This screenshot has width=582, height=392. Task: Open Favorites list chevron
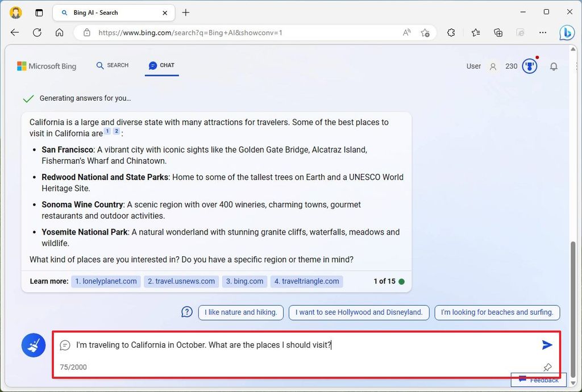pyautogui.click(x=476, y=32)
